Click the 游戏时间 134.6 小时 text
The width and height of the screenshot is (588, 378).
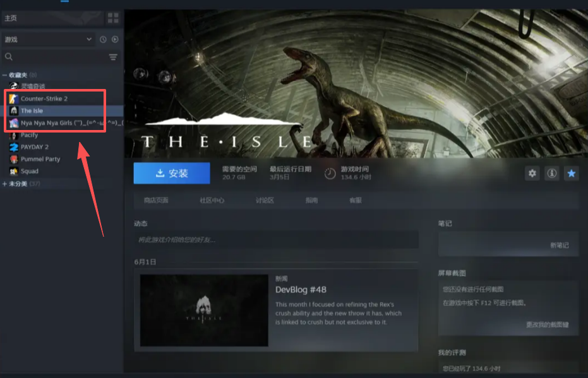coord(356,173)
